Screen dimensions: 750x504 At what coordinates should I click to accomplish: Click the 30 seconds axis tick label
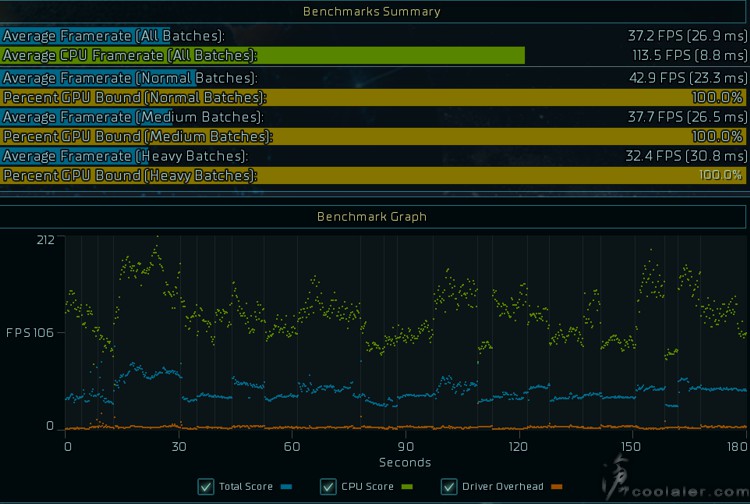tap(179, 447)
